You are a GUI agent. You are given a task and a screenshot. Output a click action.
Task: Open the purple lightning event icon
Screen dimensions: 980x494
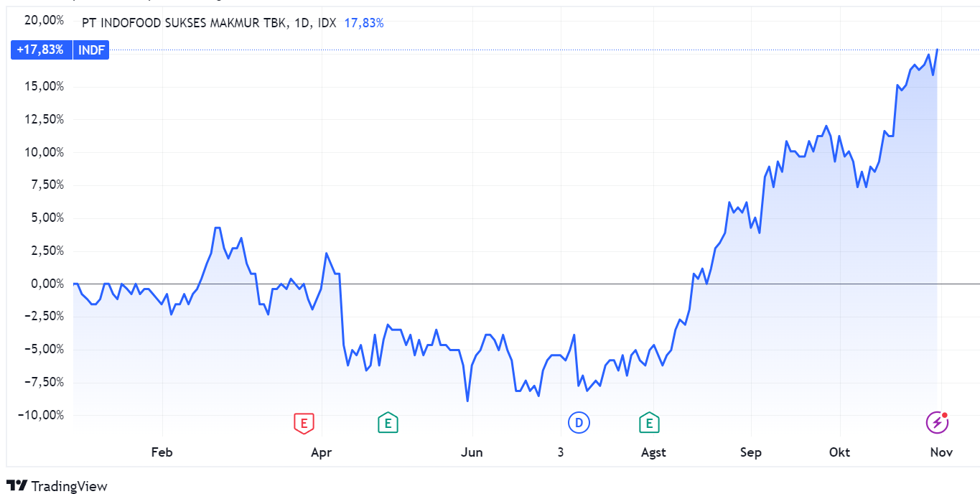[x=937, y=423]
